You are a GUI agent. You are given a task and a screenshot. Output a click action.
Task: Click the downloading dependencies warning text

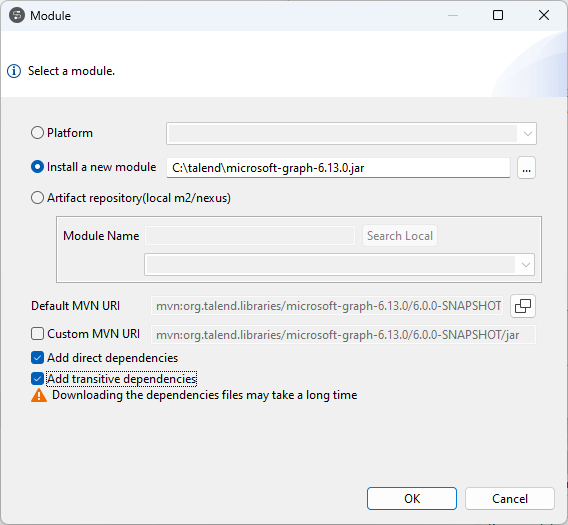pyautogui.click(x=205, y=395)
